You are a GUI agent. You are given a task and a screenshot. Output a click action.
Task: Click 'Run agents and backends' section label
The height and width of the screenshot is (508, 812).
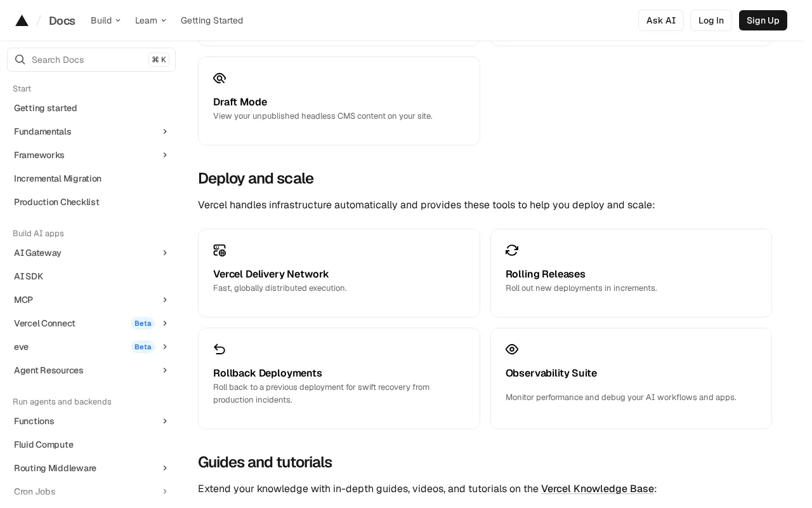62,402
